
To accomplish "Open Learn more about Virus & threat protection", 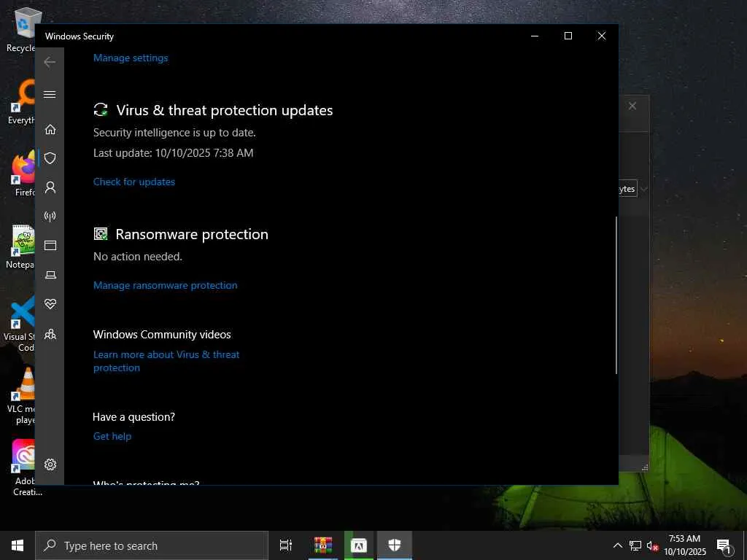I will pos(166,361).
